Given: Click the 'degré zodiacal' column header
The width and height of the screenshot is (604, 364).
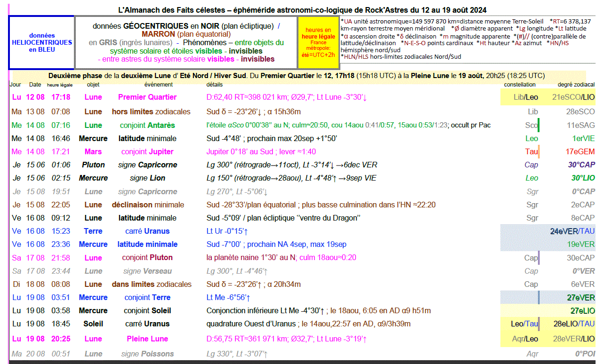Looking at the screenshot, I should [x=576, y=85].
